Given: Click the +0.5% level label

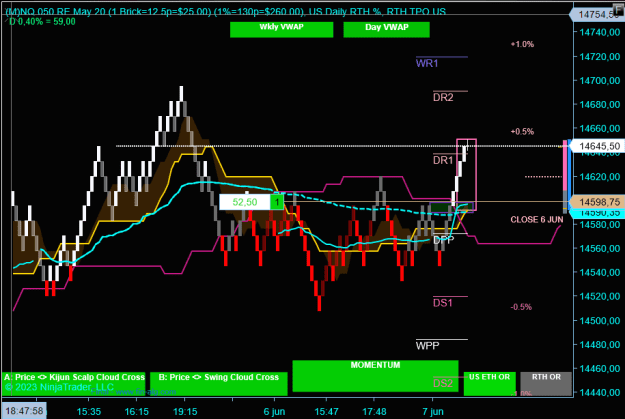Looking at the screenshot, I should [522, 132].
